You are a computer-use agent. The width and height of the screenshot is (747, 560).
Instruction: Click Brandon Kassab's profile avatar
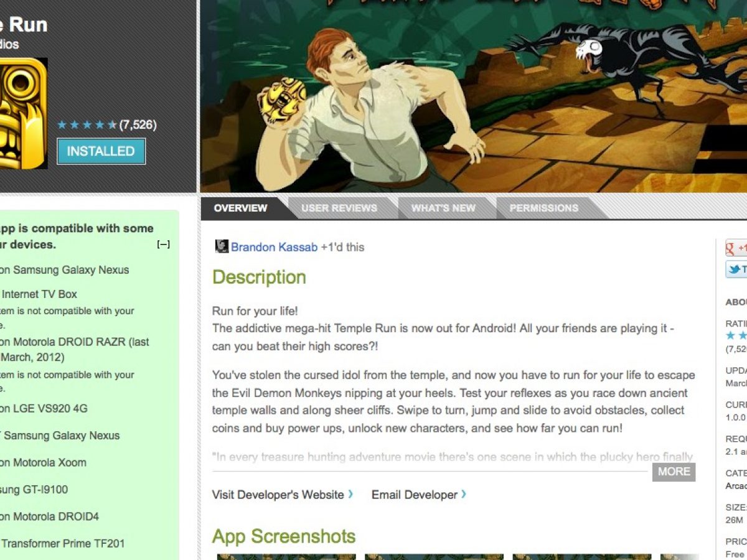tap(222, 246)
